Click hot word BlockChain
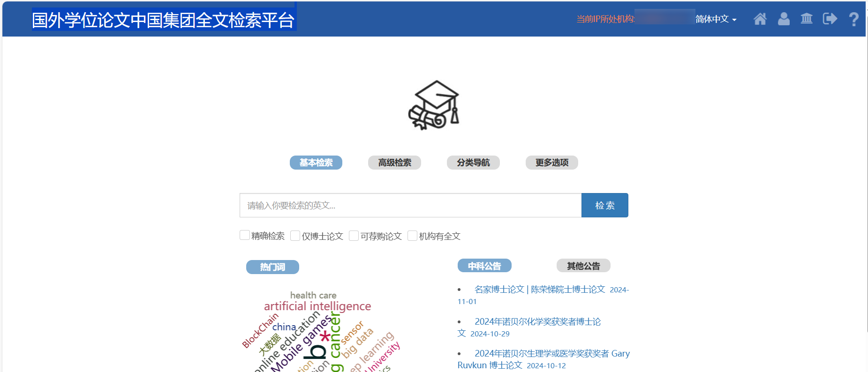Viewport: 868px width, 372px height. 260,331
